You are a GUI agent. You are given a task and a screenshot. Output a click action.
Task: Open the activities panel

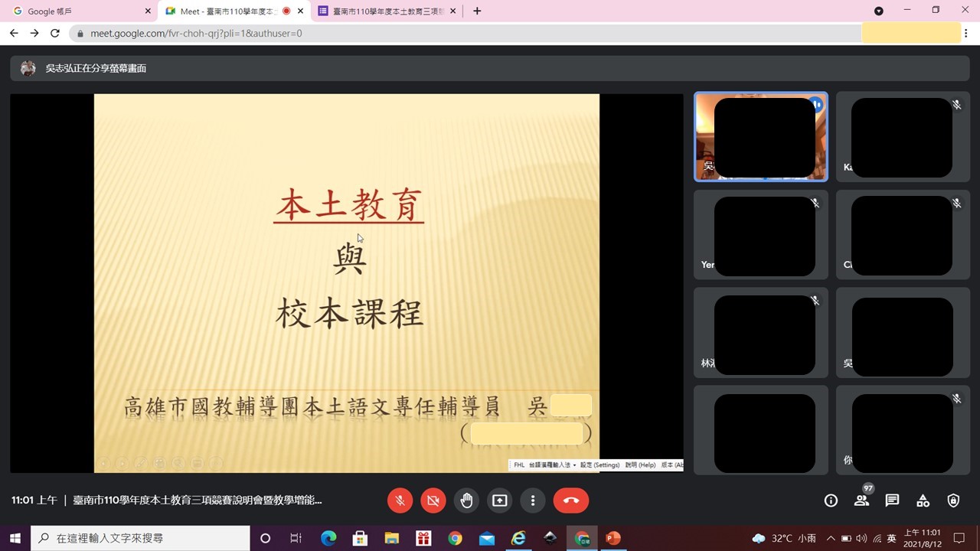[x=923, y=500]
